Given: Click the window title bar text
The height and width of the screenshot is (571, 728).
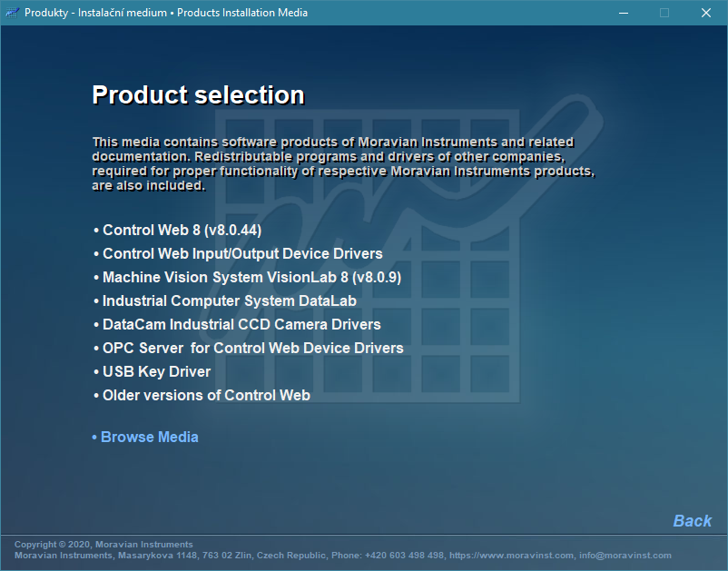Looking at the screenshot, I should click(166, 13).
